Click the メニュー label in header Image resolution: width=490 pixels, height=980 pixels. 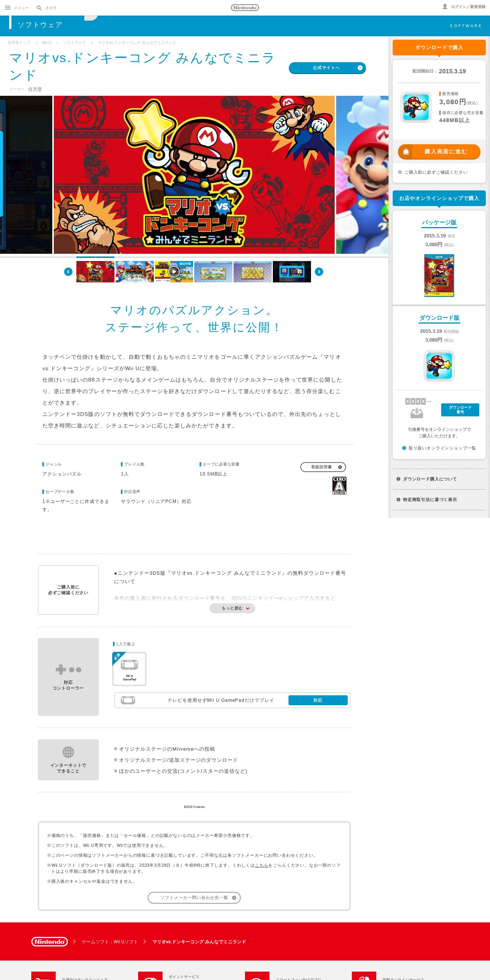[x=21, y=8]
